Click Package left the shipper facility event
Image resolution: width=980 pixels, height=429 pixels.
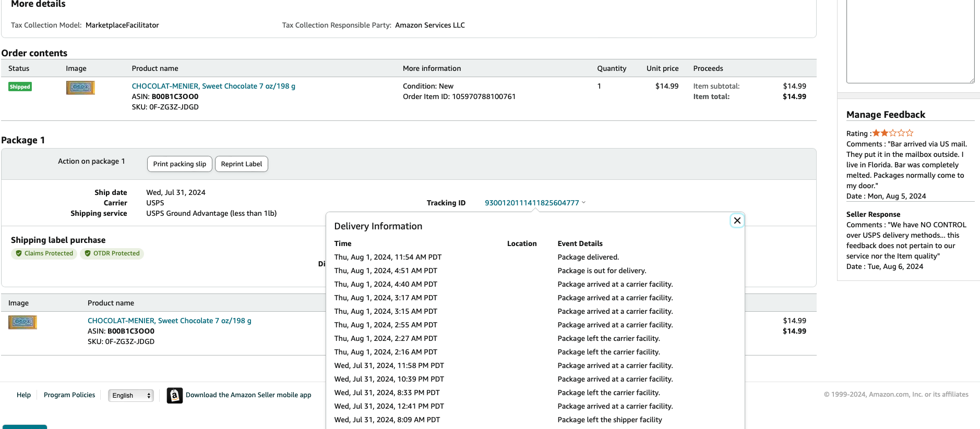(609, 420)
